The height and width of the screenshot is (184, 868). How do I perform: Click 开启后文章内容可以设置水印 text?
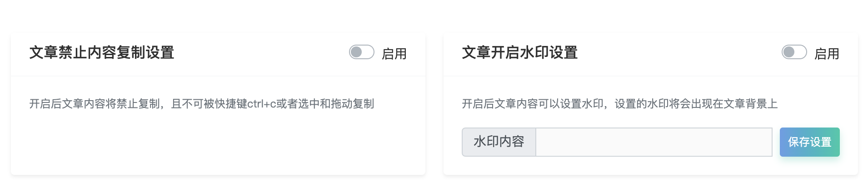[x=533, y=104]
